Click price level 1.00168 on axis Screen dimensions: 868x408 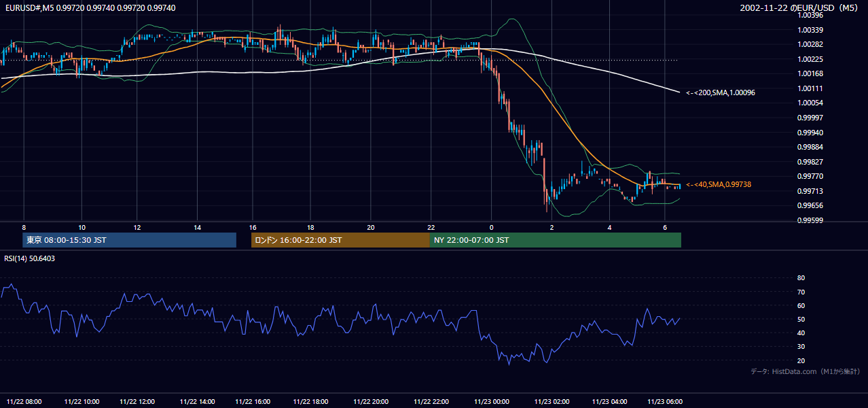tap(810, 73)
